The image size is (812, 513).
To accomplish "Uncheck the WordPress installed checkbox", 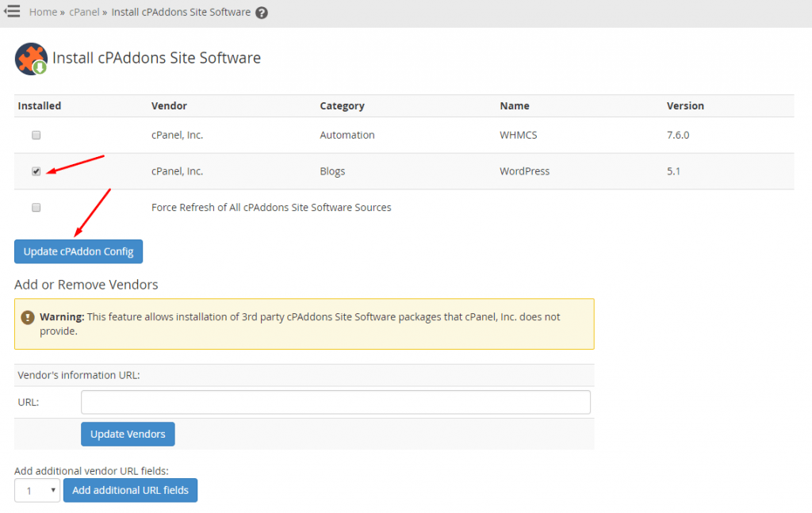I will click(x=36, y=170).
